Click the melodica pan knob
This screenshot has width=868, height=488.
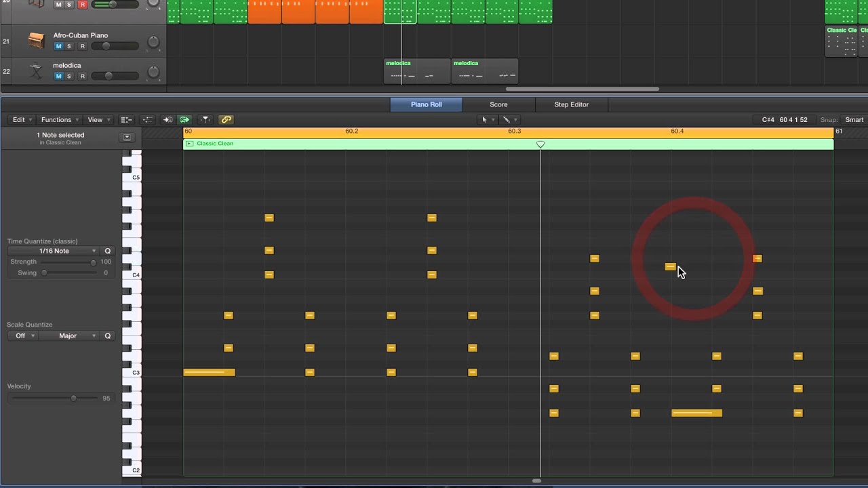(153, 72)
